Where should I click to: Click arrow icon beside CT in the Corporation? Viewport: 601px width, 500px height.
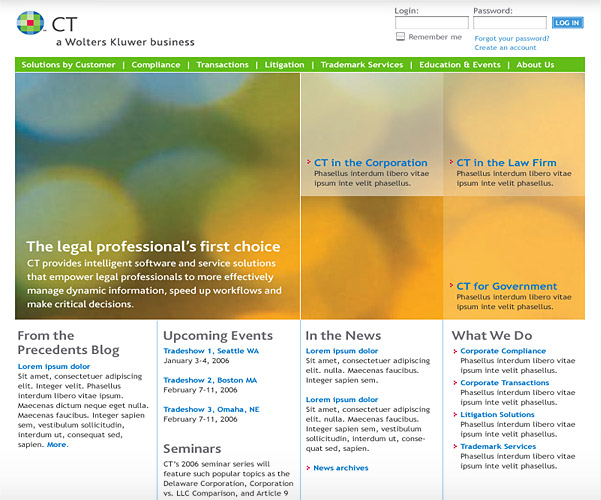(x=309, y=162)
